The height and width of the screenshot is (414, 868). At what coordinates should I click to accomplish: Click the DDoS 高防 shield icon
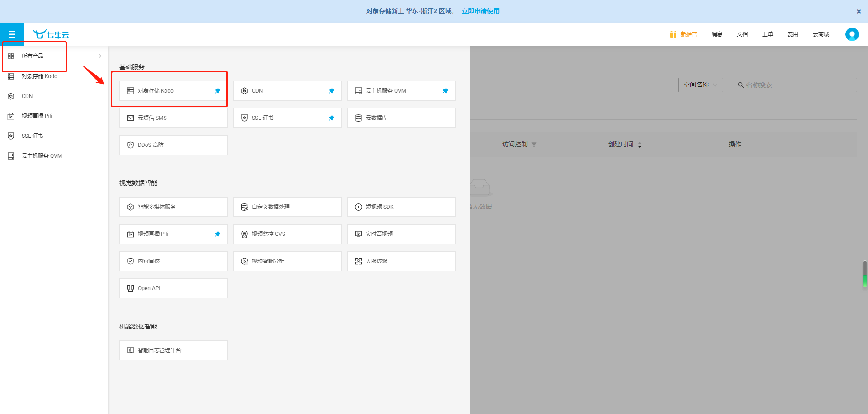[x=131, y=145]
